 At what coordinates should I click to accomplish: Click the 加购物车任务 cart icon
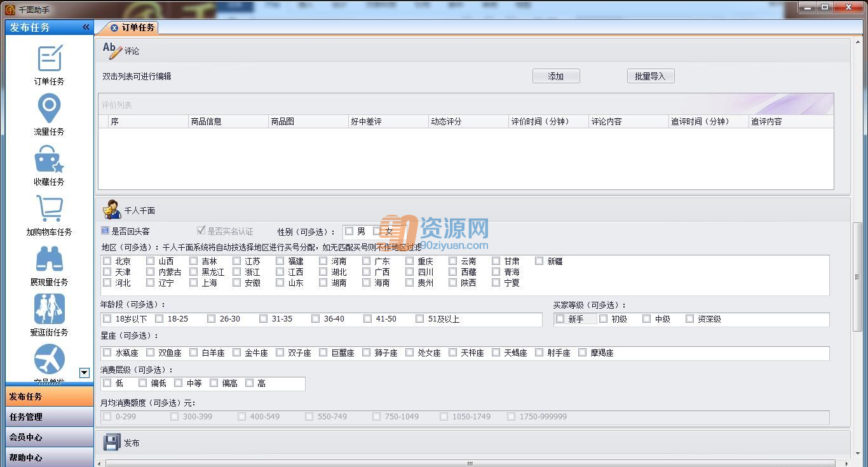pyautogui.click(x=50, y=209)
